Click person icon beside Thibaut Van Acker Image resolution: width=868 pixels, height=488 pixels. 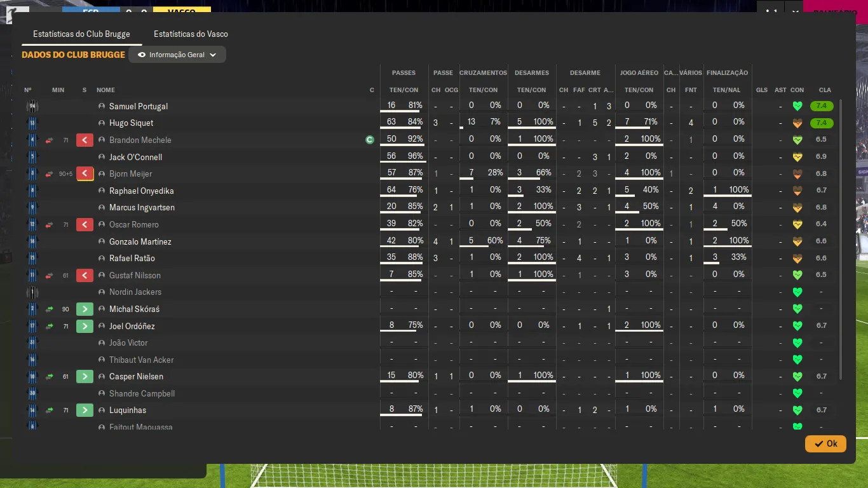click(x=102, y=360)
